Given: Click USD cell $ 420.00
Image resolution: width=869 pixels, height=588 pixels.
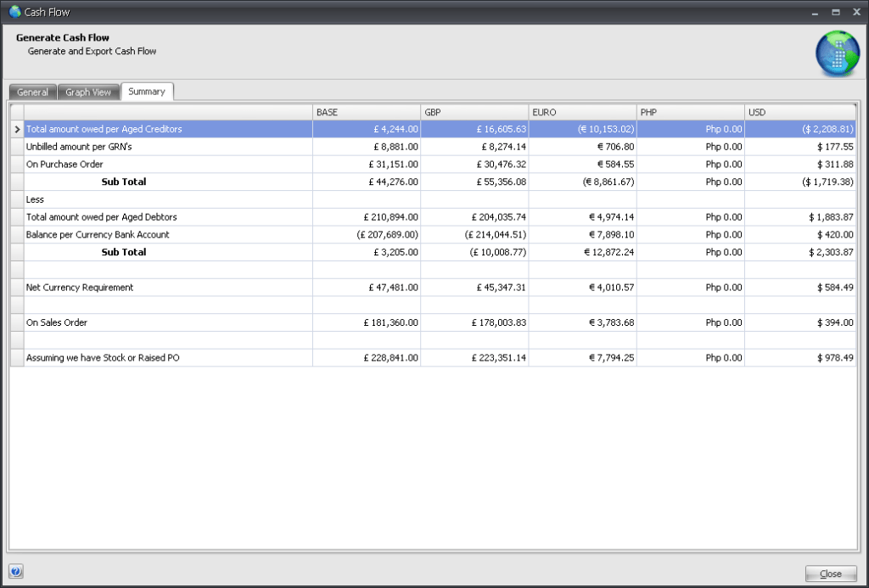Looking at the screenshot, I should click(800, 235).
